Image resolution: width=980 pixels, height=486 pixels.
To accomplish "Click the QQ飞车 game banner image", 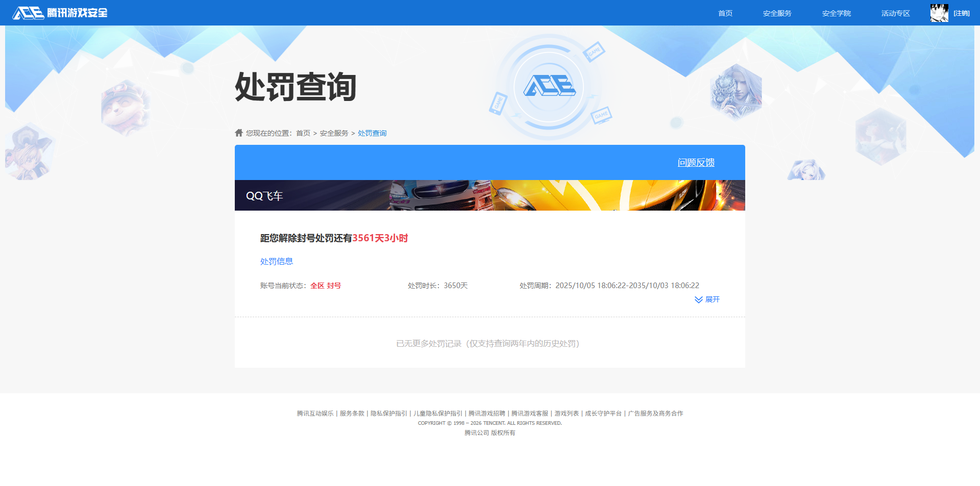I will [x=489, y=195].
